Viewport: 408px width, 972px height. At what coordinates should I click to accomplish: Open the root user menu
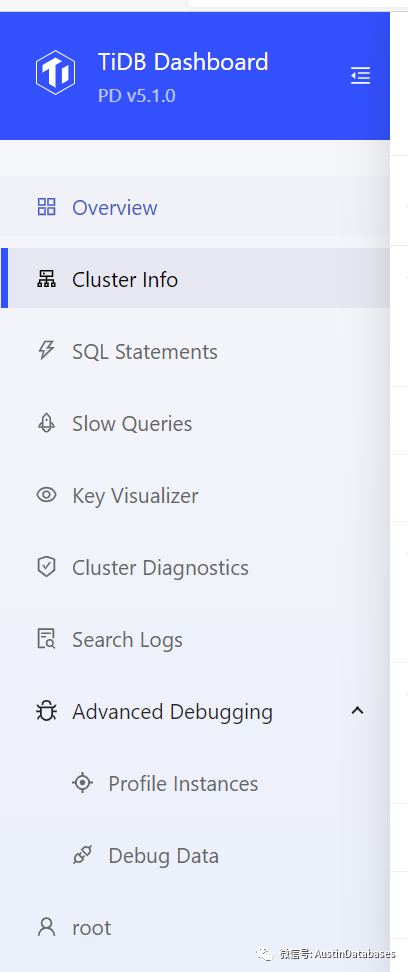(x=195, y=927)
